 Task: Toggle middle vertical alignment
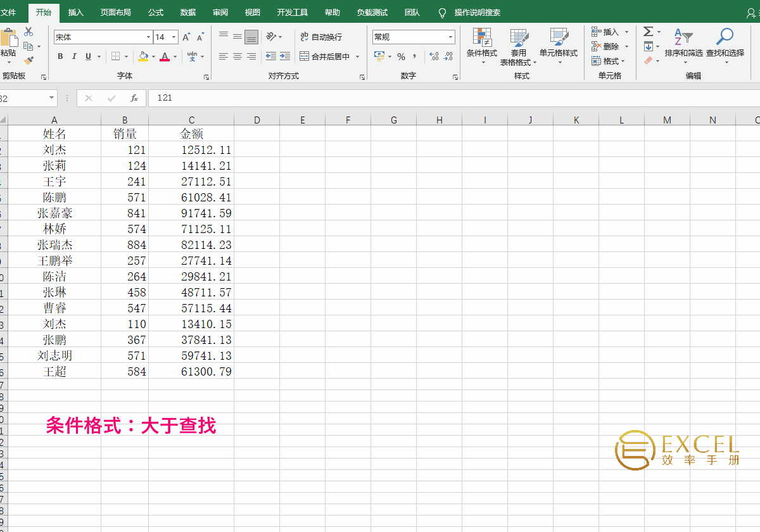237,37
